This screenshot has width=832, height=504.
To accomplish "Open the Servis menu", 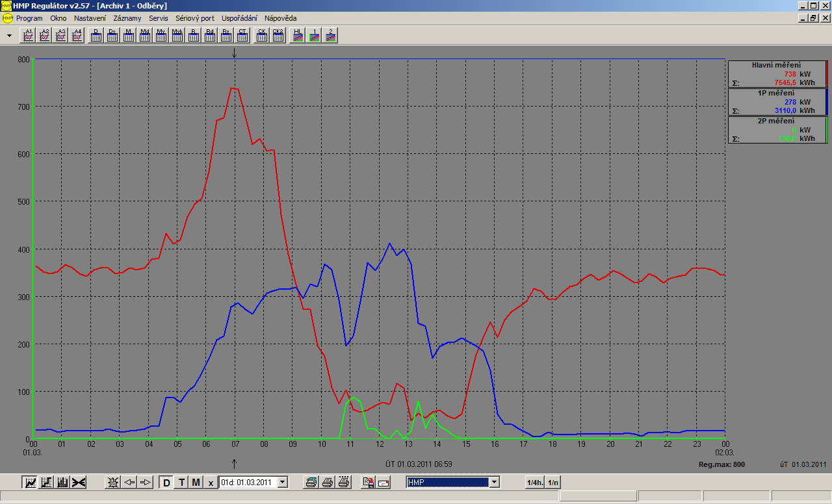I will coord(158,18).
